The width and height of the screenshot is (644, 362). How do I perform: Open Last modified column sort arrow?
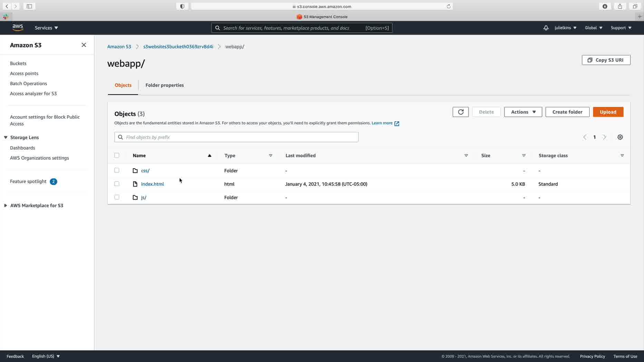point(466,155)
